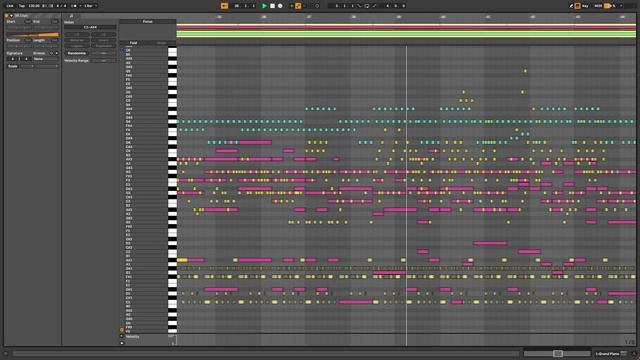This screenshot has width=640, height=360.
Task: Toggle the Focus button above the piano roll
Action: (147, 21)
